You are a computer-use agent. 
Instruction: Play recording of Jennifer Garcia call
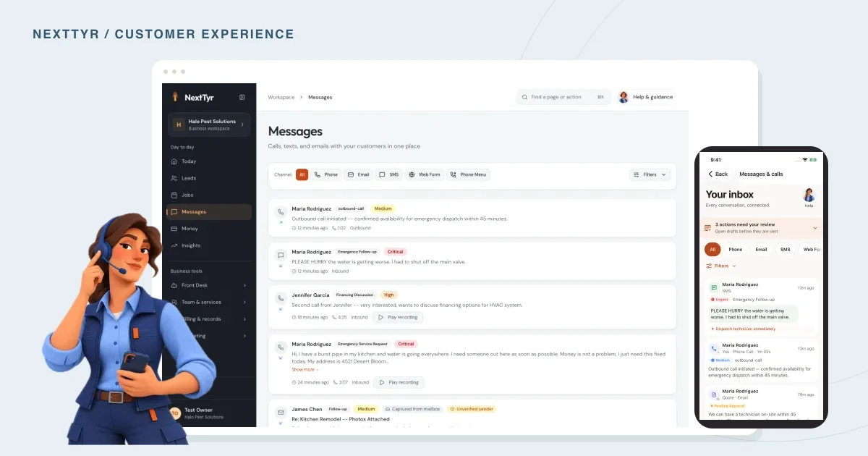[398, 317]
